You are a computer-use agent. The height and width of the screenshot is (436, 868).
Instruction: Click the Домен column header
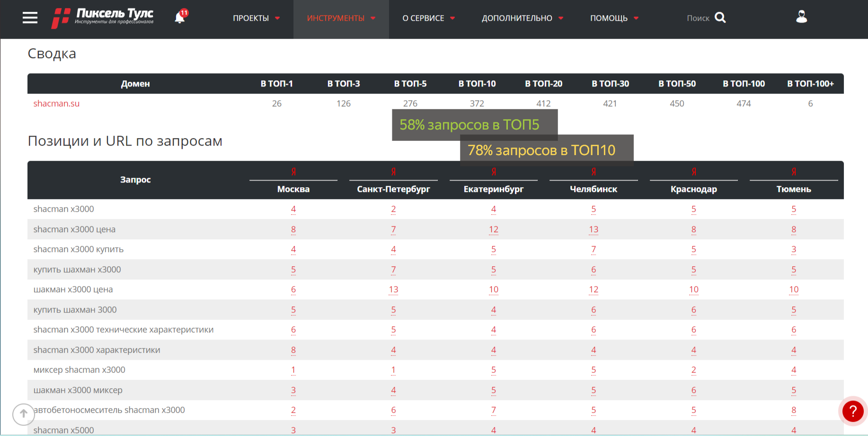(135, 84)
